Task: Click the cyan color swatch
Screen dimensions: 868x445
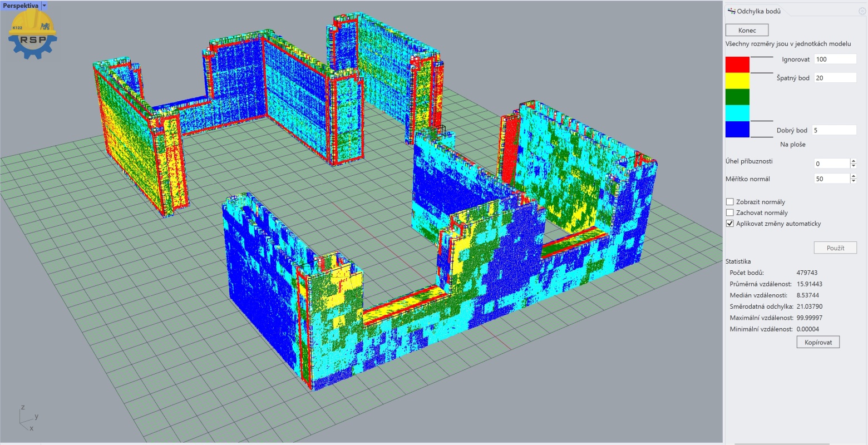Action: [737, 113]
